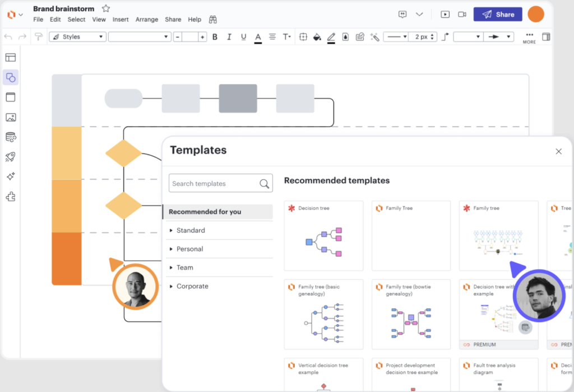Click the comments speech bubble icon
Viewport: 574px width, 392px height.
pyautogui.click(x=402, y=14)
